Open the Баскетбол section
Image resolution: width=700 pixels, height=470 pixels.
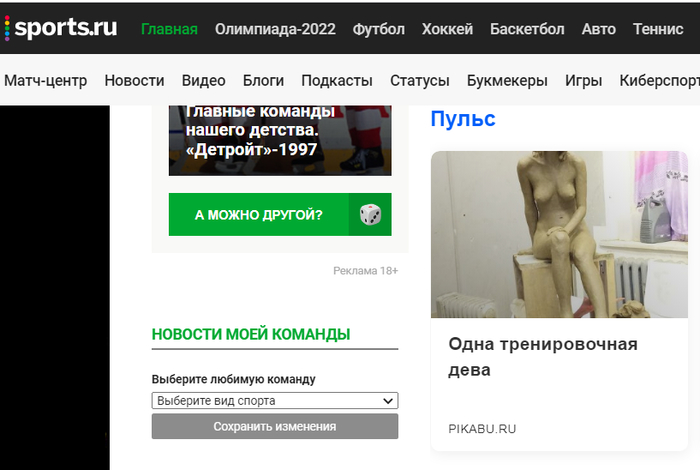(x=527, y=29)
